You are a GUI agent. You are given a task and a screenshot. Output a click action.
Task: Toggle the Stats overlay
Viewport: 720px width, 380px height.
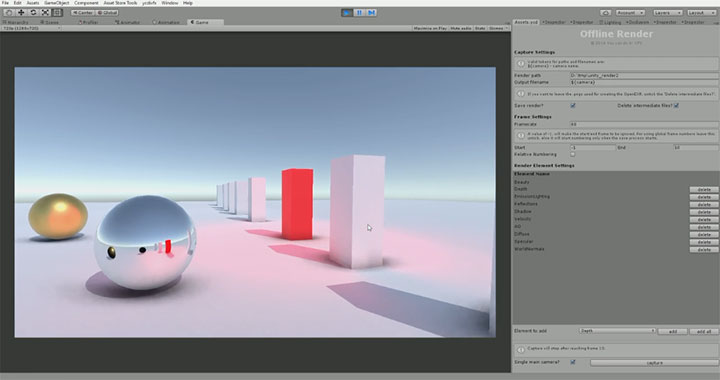(x=480, y=28)
